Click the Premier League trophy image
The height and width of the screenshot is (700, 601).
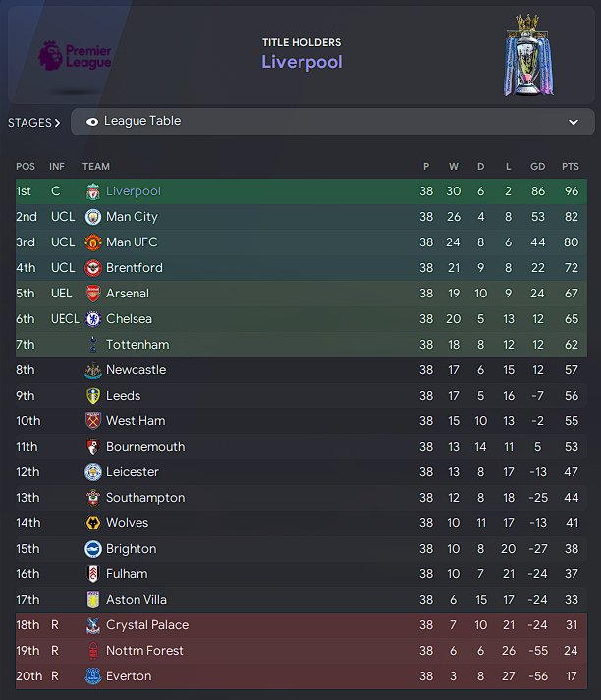pyautogui.click(x=527, y=55)
